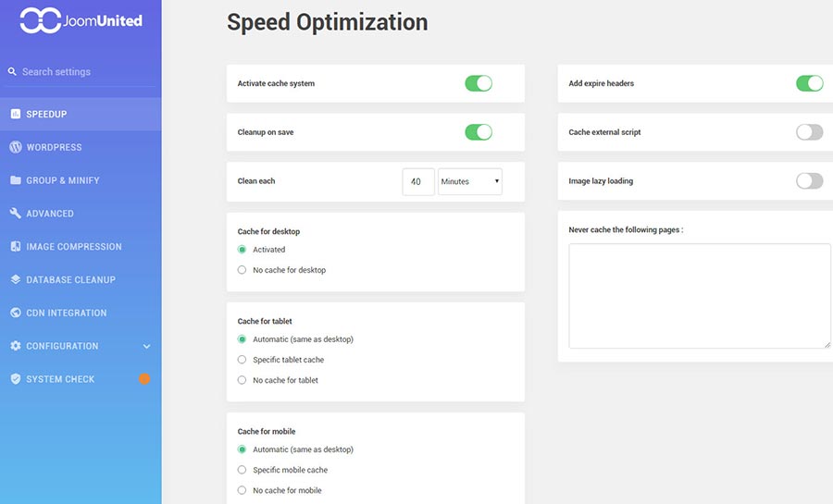Turn on Image lazy loading switch

coord(809,180)
